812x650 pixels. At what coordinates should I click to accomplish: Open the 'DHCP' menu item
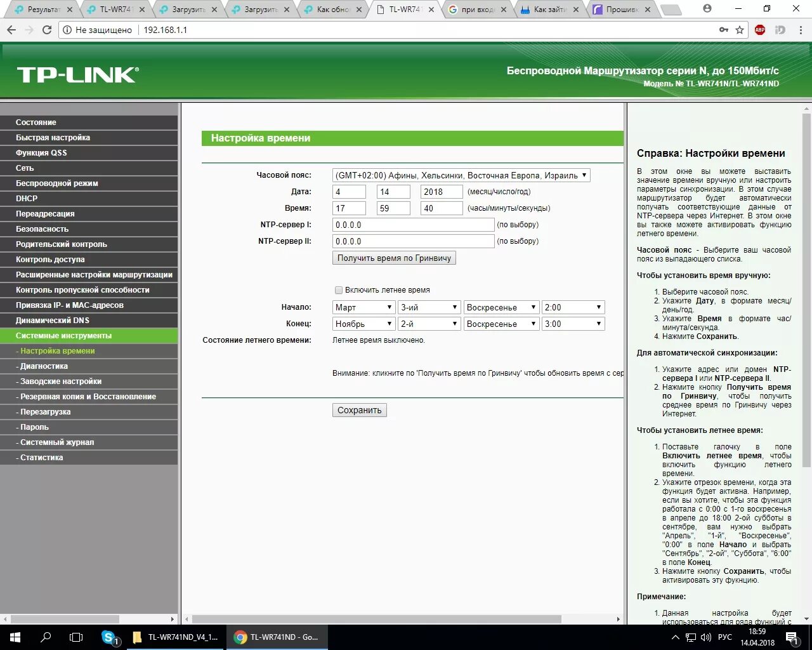89,199
